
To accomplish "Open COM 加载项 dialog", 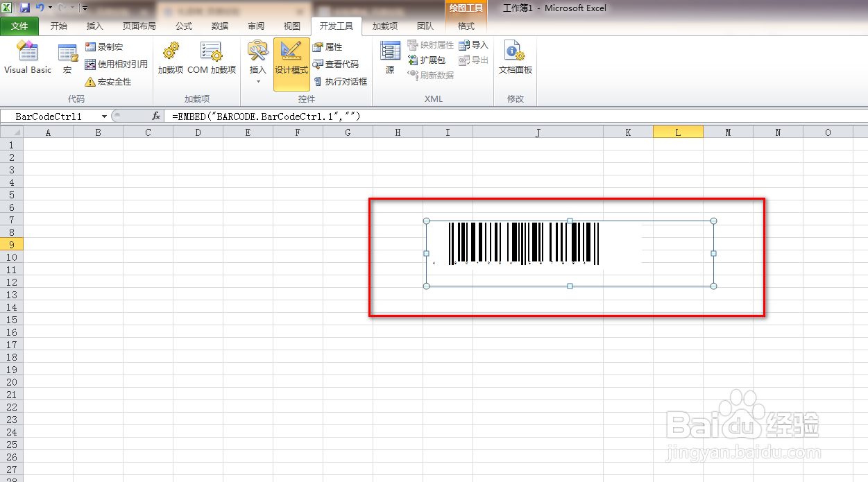I will pyautogui.click(x=212, y=58).
